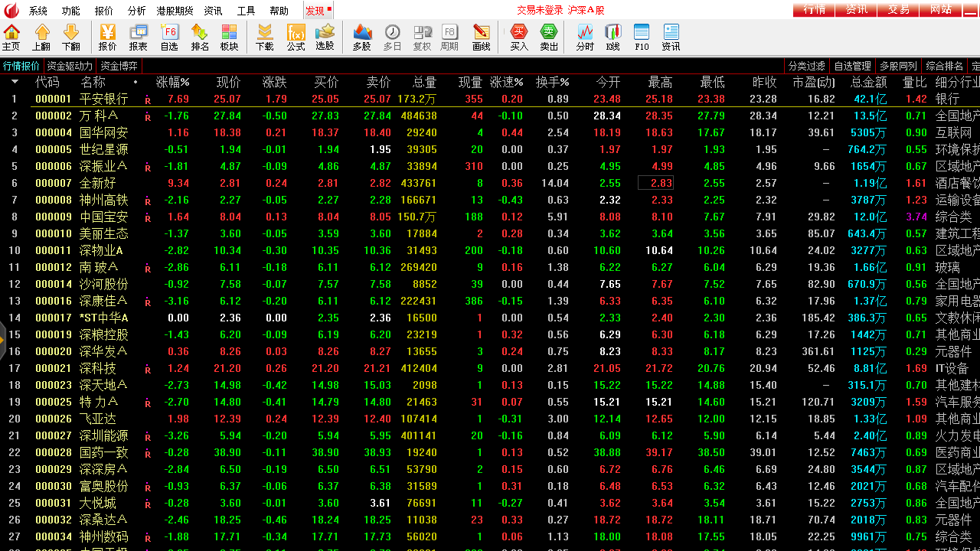Go to the 主页 home icon
The height and width of the screenshot is (551, 980).
11,37
